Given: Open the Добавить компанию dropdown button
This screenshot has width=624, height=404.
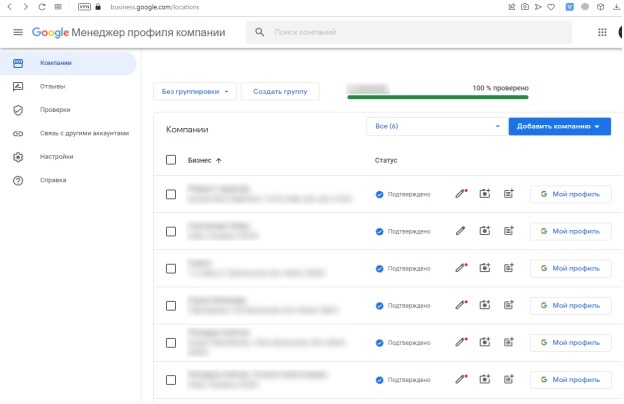Looking at the screenshot, I should (560, 126).
